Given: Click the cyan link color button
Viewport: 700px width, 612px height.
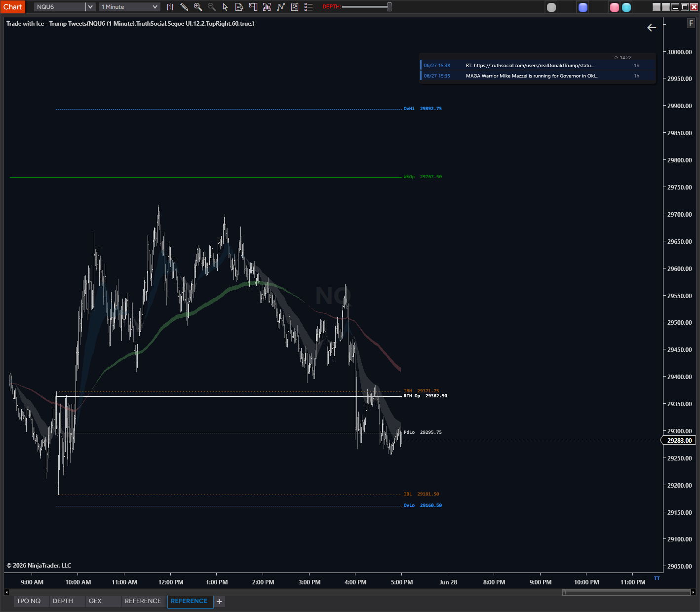Looking at the screenshot, I should point(626,7).
